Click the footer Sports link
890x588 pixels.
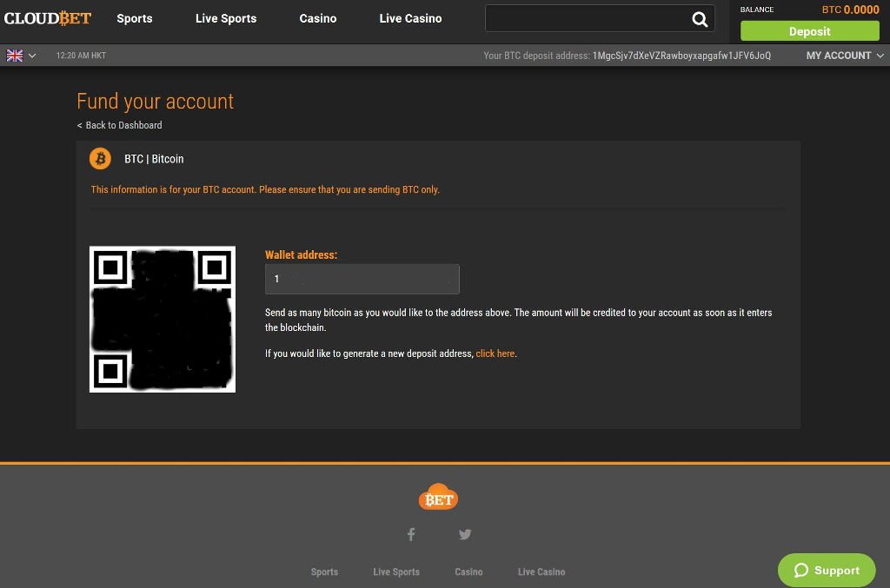325,572
